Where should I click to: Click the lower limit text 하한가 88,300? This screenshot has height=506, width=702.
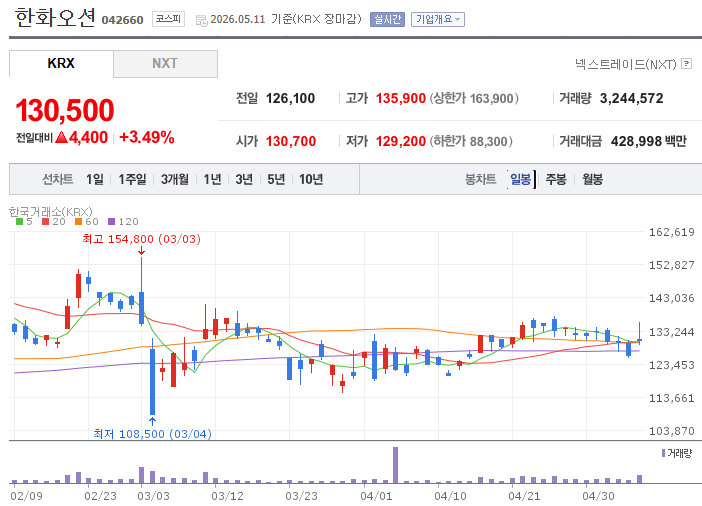coord(471,141)
